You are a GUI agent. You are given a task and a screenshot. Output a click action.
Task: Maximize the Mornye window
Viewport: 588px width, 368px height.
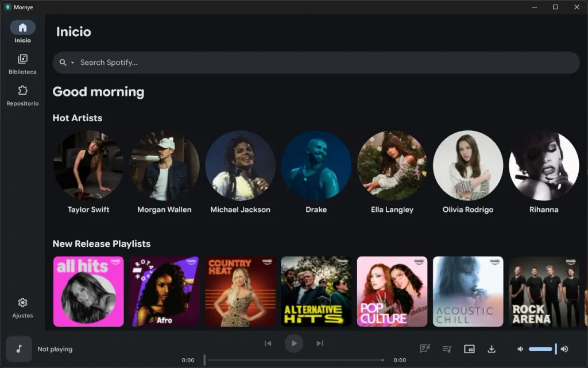[x=555, y=7]
